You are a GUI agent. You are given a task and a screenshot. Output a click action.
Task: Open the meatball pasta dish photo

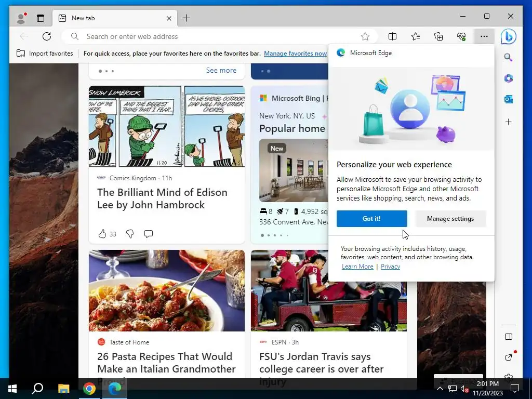tap(167, 291)
